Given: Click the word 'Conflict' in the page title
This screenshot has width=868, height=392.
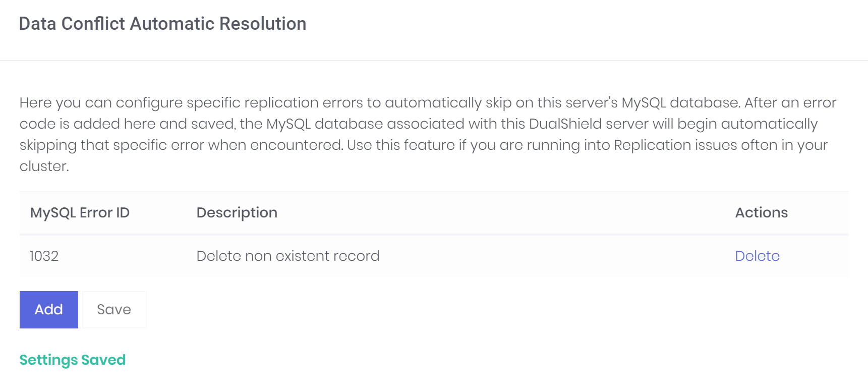Looking at the screenshot, I should [93, 24].
